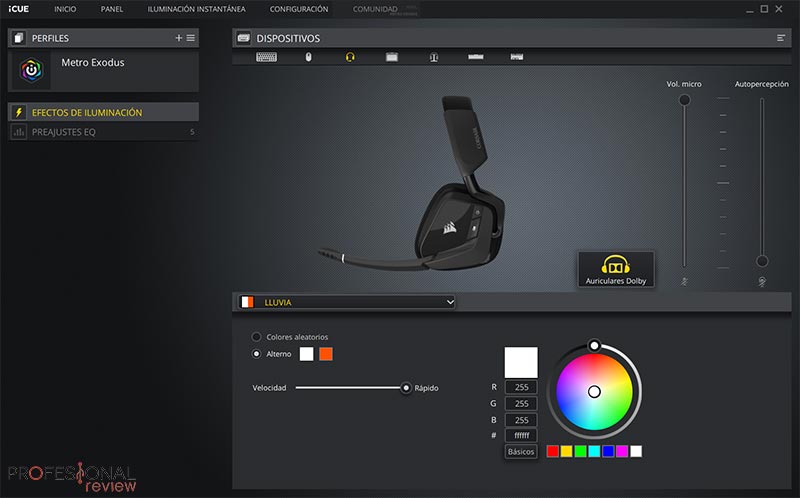
Task: Select PREAJUSTES EQ section
Action: (104, 132)
